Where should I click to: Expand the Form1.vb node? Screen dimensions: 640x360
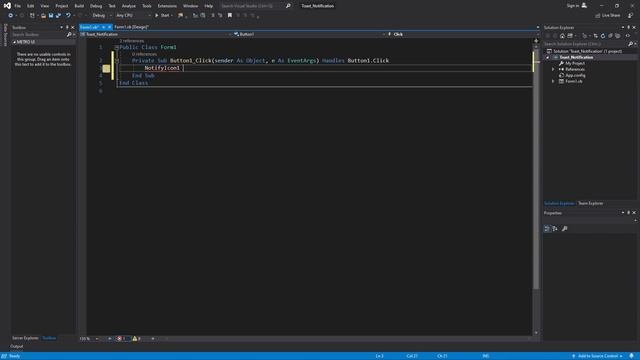coord(553,81)
